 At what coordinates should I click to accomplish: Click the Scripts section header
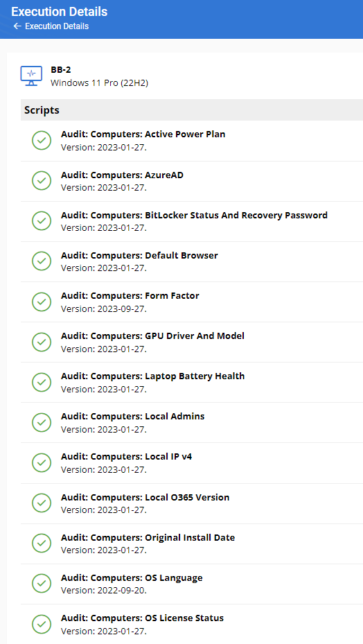(x=192, y=110)
